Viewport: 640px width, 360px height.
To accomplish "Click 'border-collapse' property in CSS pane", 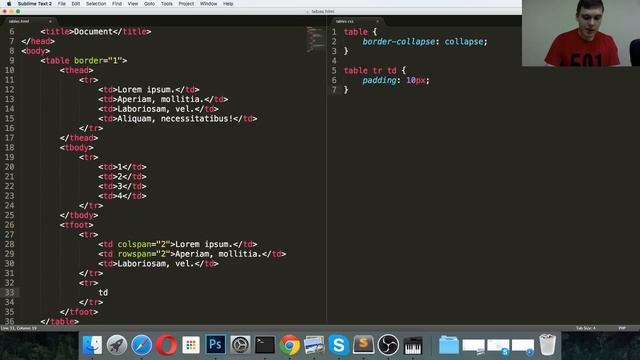I will click(398, 42).
